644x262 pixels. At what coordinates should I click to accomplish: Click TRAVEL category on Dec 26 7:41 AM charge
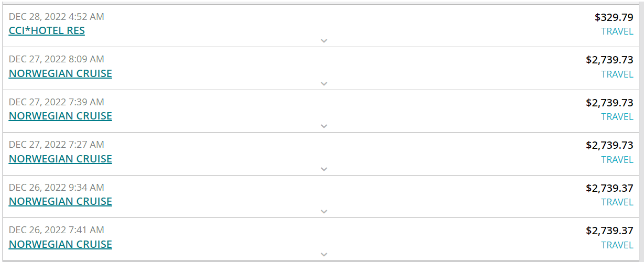[x=617, y=245]
